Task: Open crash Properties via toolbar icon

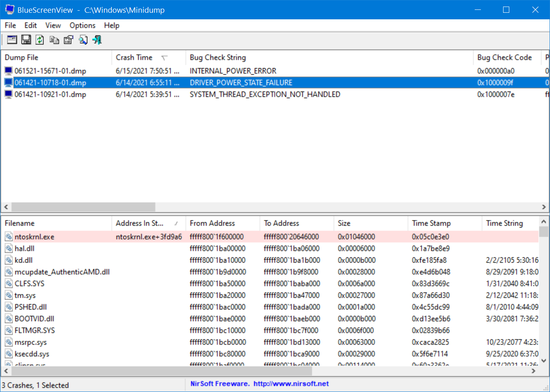Action: (68, 39)
